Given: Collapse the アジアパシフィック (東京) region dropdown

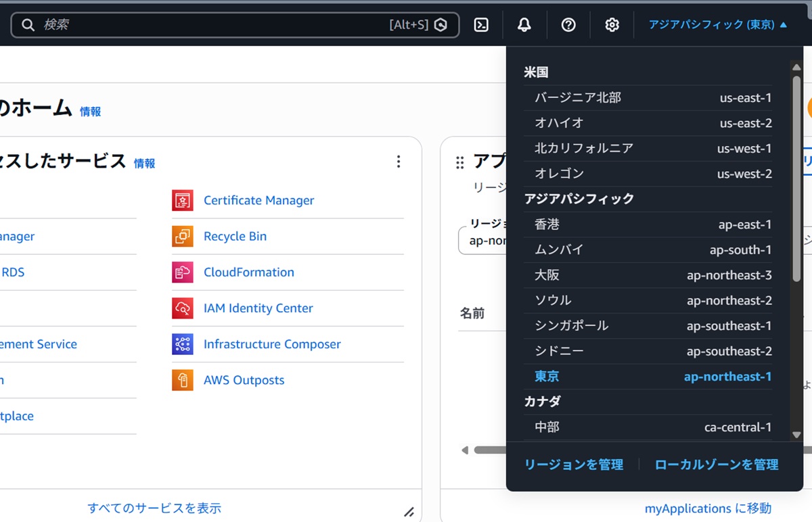Looking at the screenshot, I should pos(718,25).
